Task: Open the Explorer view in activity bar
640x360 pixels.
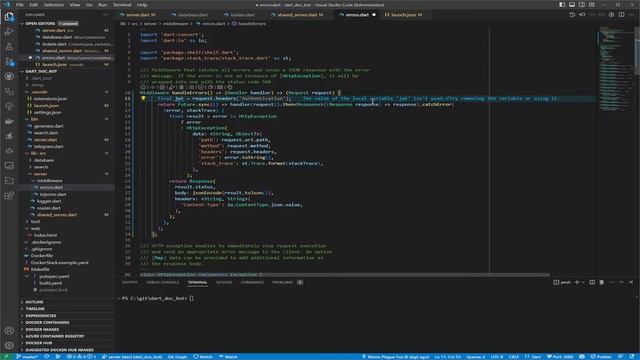Action: click(9, 17)
